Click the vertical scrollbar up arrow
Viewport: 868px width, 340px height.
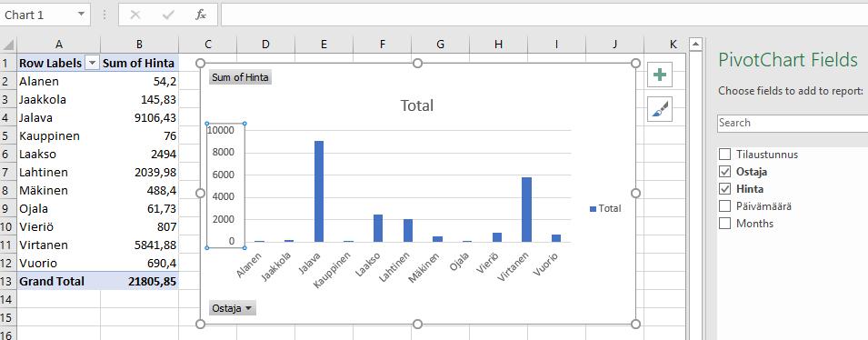click(695, 45)
